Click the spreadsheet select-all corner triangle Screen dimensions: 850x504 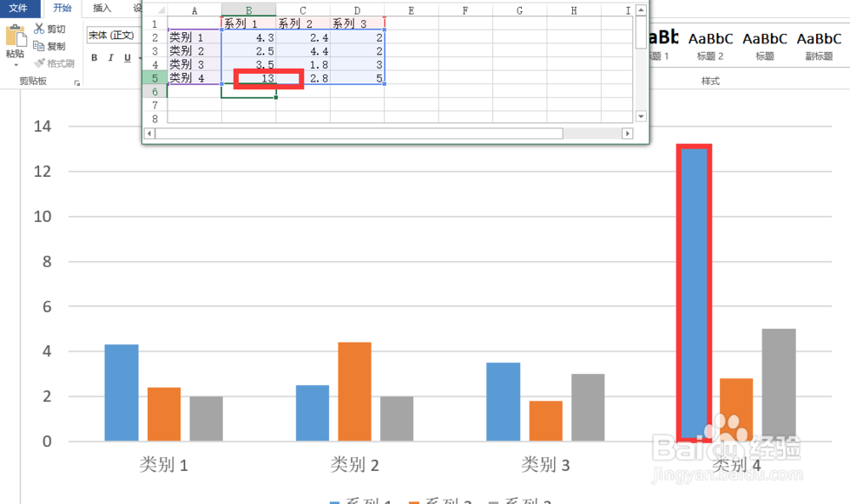(161, 10)
